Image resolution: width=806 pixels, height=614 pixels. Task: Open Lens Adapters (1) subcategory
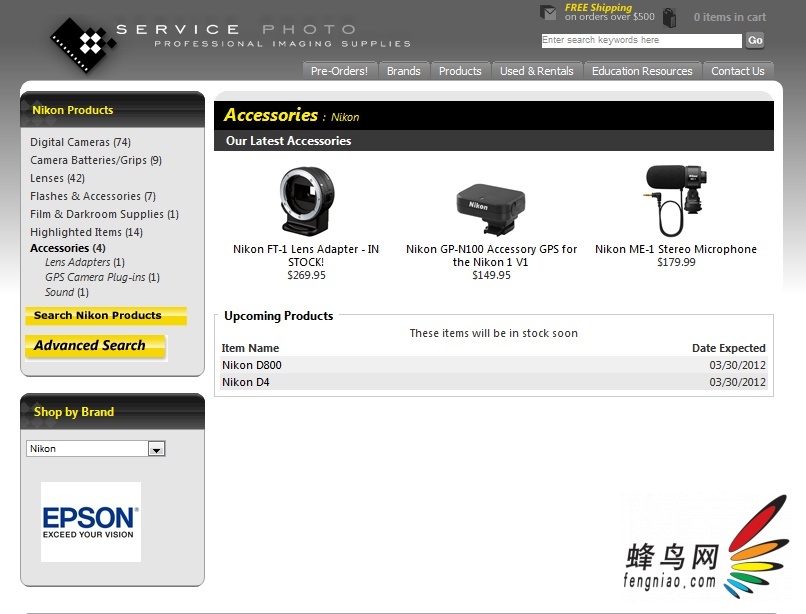pyautogui.click(x=85, y=262)
